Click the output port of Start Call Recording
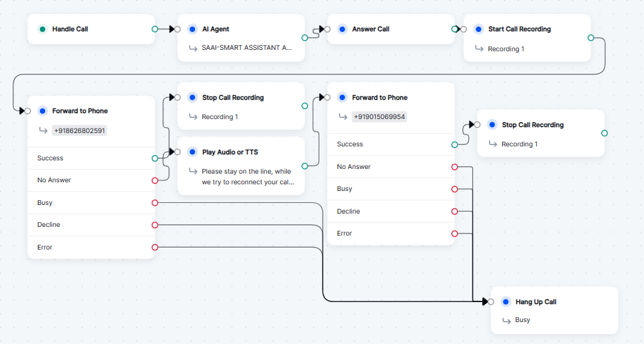 point(591,38)
